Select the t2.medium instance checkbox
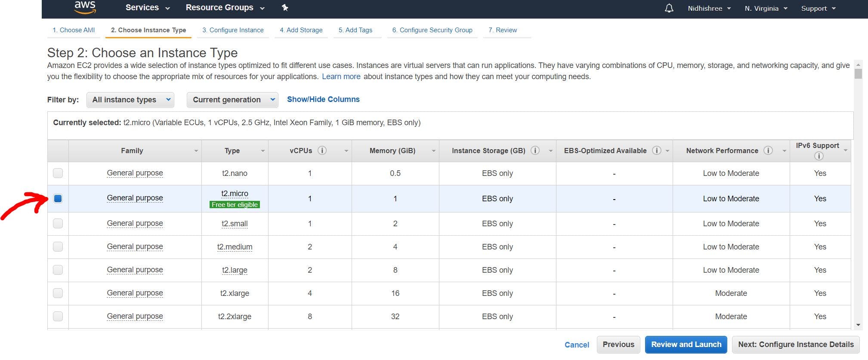Image resolution: width=868 pixels, height=360 pixels. tap(58, 246)
